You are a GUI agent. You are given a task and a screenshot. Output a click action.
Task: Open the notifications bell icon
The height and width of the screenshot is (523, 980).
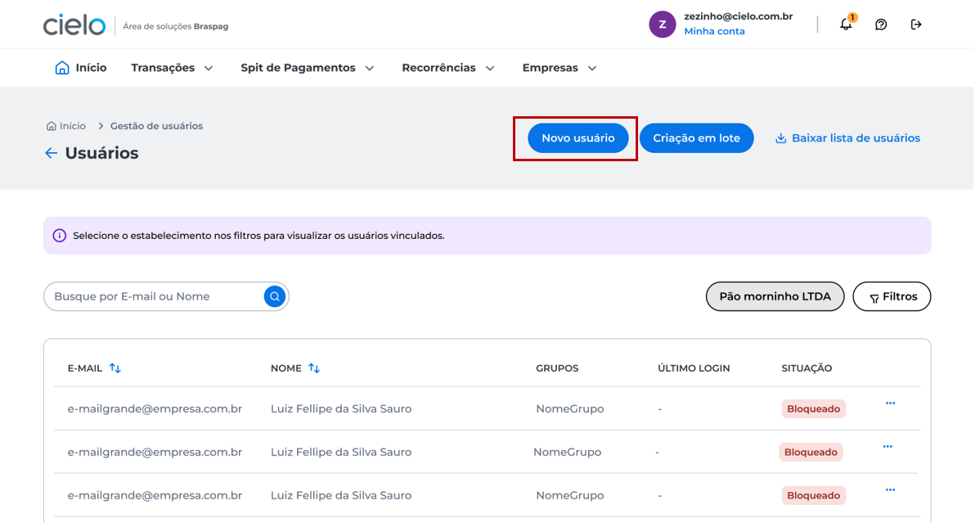click(x=846, y=24)
